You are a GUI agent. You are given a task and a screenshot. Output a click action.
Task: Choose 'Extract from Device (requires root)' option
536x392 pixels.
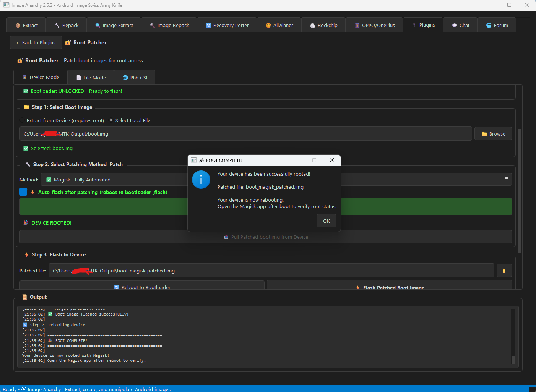[x=22, y=120]
